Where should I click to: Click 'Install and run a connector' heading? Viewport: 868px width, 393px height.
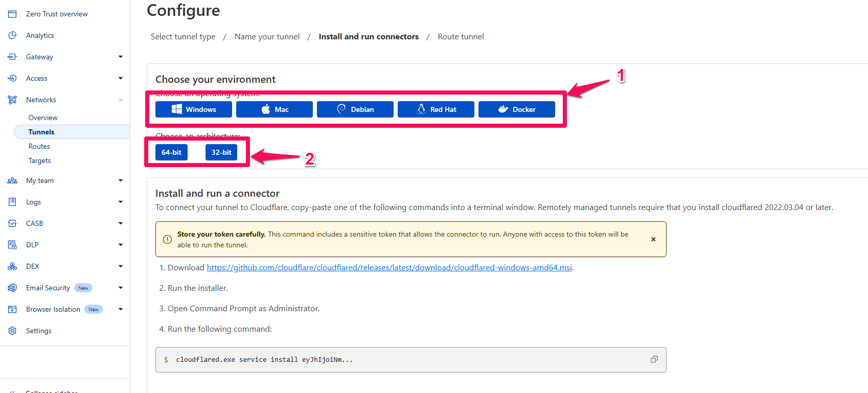coord(217,193)
